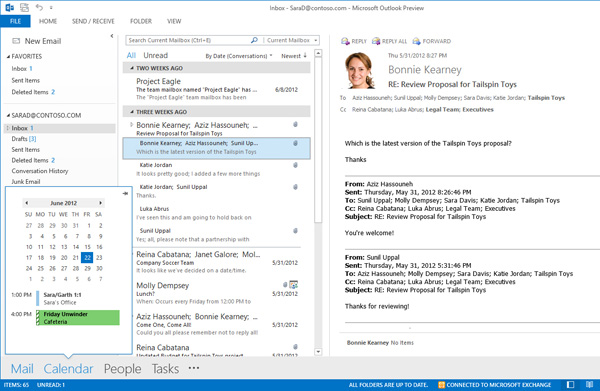Collapse the FAVORITES group
The image size is (600, 391).
(8, 57)
